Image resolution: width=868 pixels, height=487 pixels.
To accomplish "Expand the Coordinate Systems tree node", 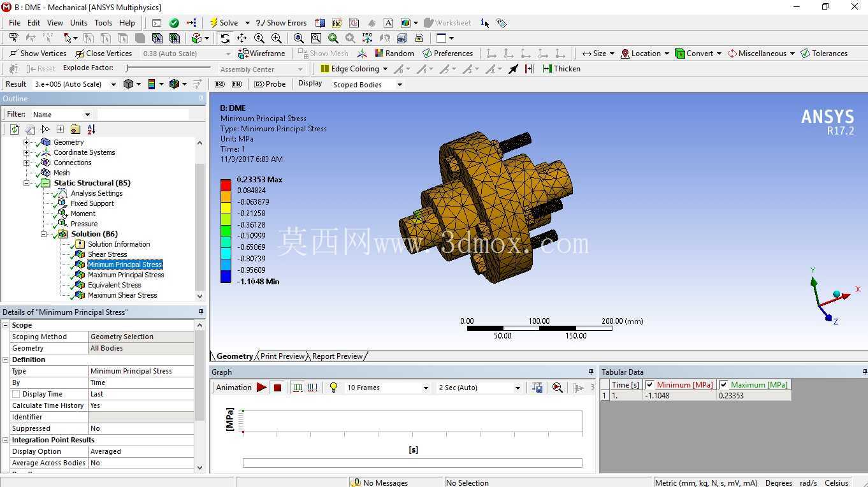I will pyautogui.click(x=26, y=152).
